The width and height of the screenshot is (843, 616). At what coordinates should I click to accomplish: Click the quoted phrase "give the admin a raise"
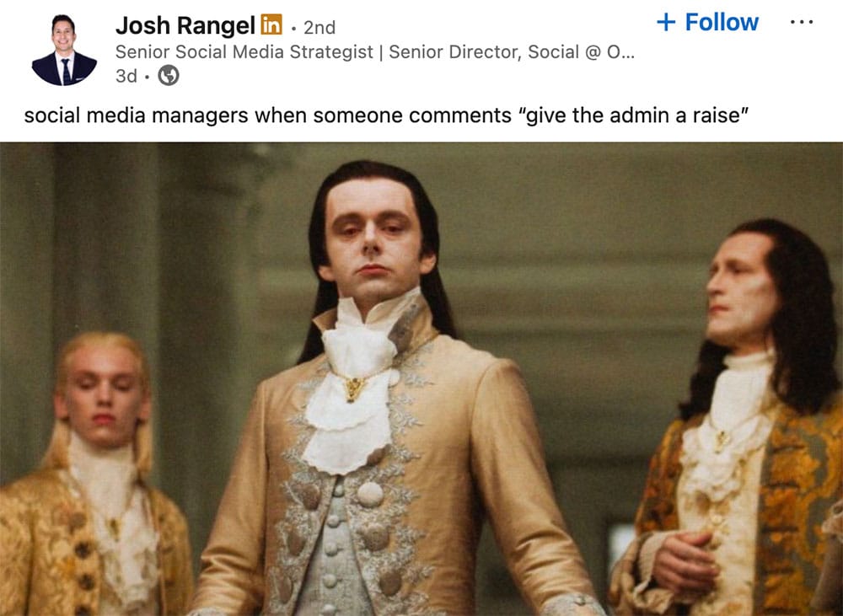pyautogui.click(x=633, y=115)
